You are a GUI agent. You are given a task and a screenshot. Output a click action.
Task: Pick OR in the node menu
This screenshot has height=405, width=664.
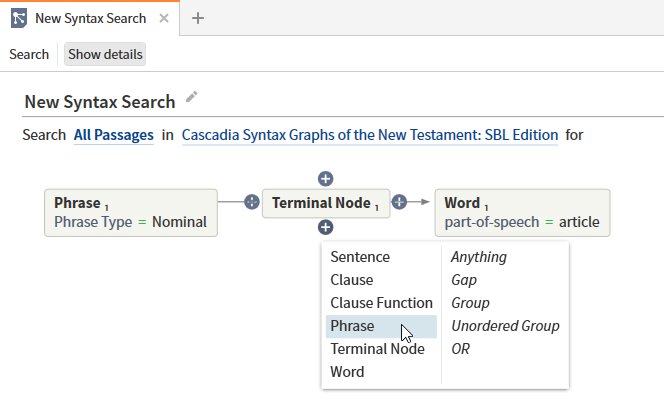click(x=460, y=349)
